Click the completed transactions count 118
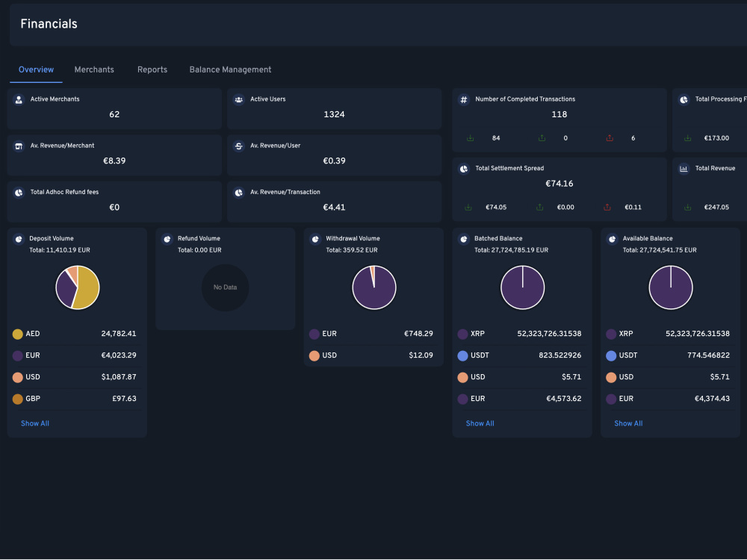Screen dimensions: 747x560 click(560, 114)
